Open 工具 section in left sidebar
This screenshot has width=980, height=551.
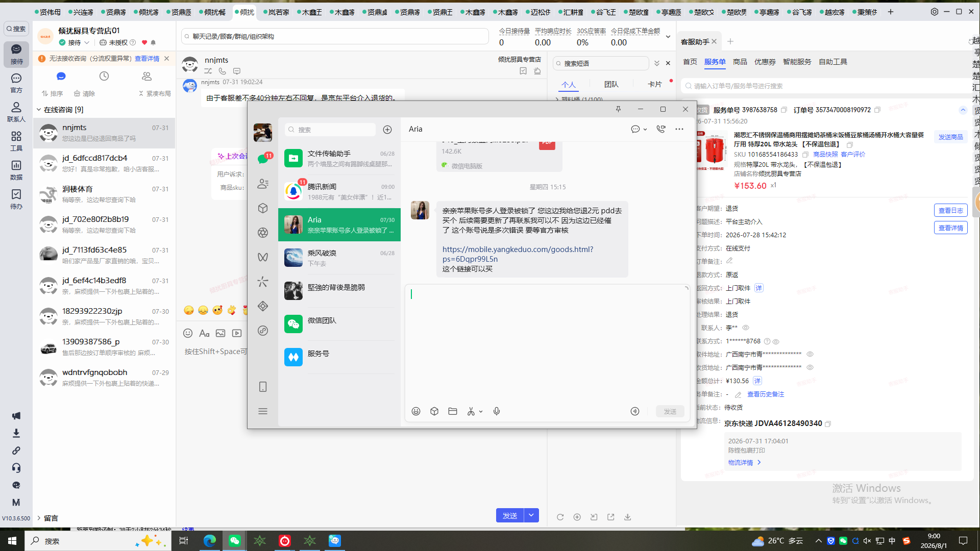coord(16,141)
